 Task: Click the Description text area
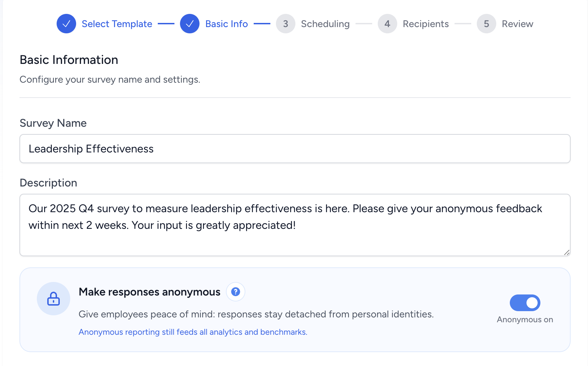(295, 225)
